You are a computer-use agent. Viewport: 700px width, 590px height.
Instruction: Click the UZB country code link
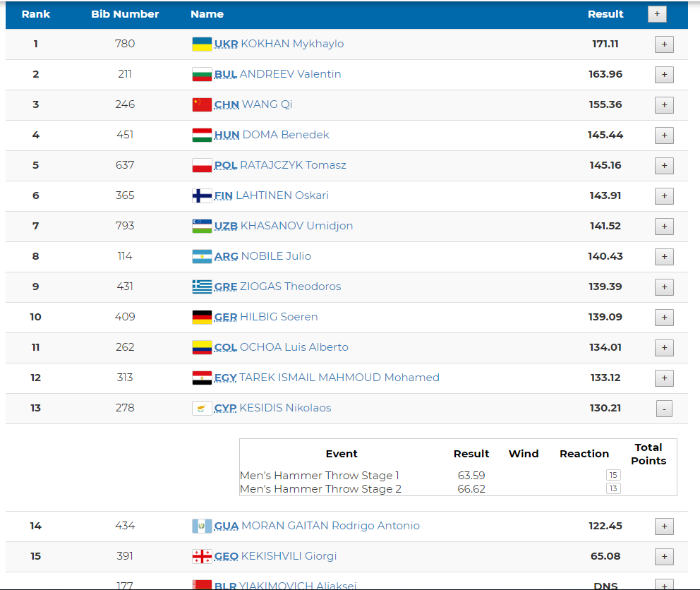pos(226,226)
